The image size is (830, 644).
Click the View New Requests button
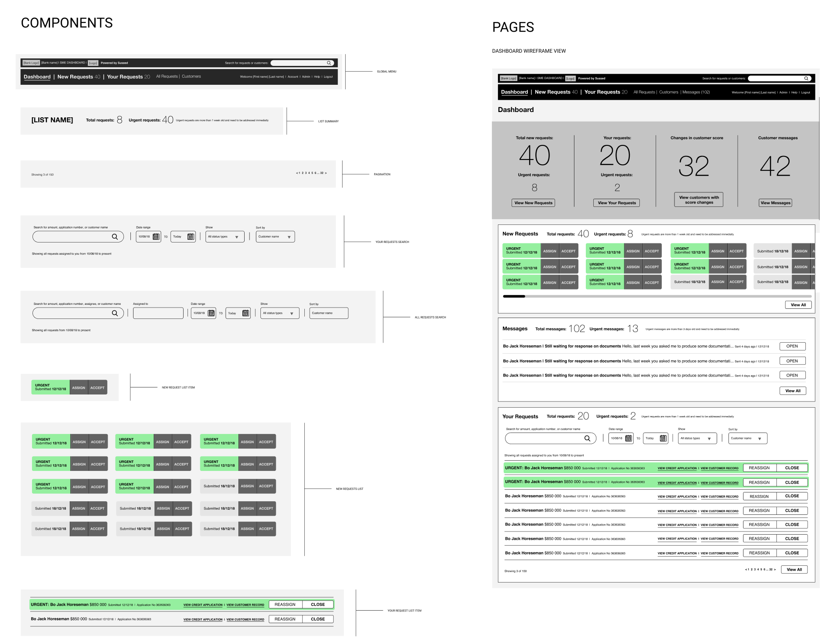[533, 203]
